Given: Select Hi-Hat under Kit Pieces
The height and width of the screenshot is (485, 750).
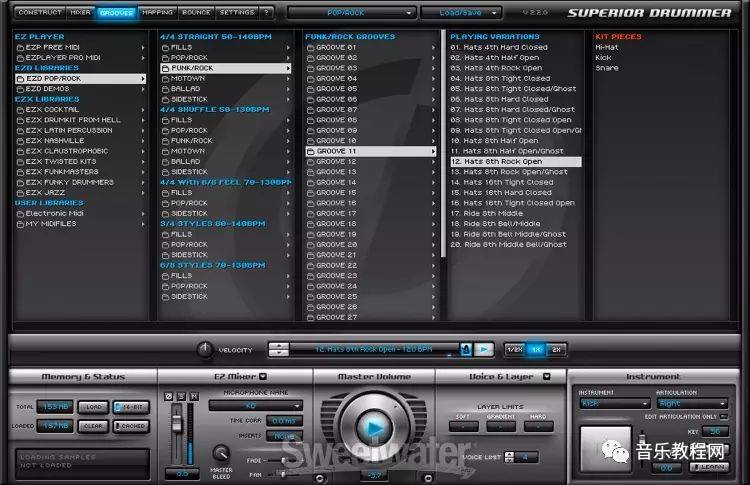Looking at the screenshot, I should pos(607,47).
